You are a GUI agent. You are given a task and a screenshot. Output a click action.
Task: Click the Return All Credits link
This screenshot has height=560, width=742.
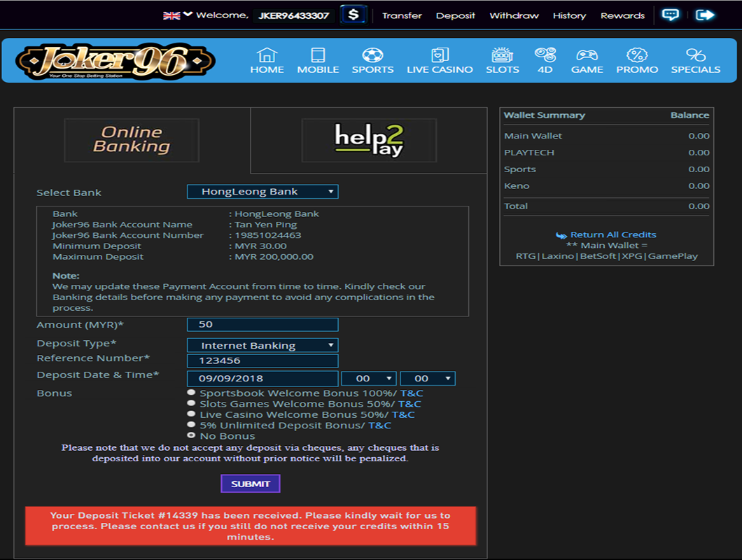(x=612, y=234)
